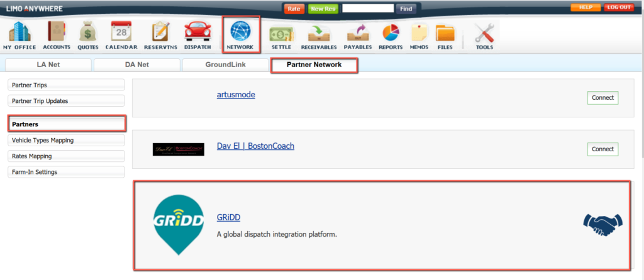Click the LOG OUT button
The width and height of the screenshot is (644, 280).
point(619,8)
